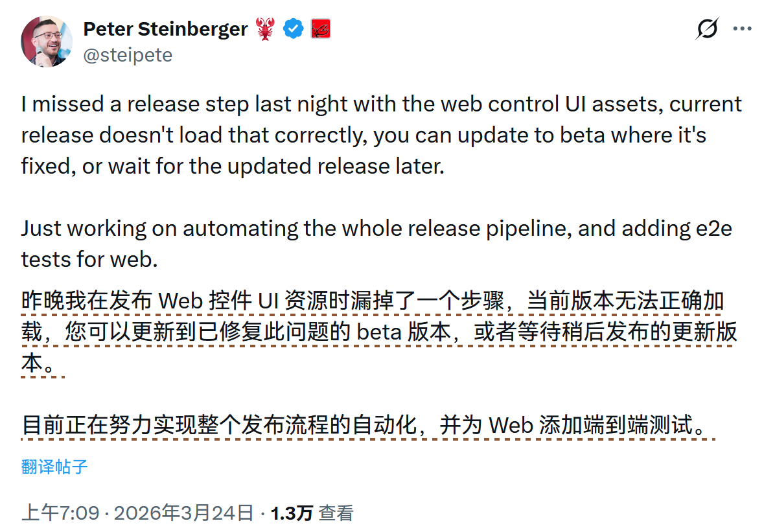Click the 上午7:09 time in the footer
Viewport: 775px width, 532px height.
pyautogui.click(x=60, y=513)
